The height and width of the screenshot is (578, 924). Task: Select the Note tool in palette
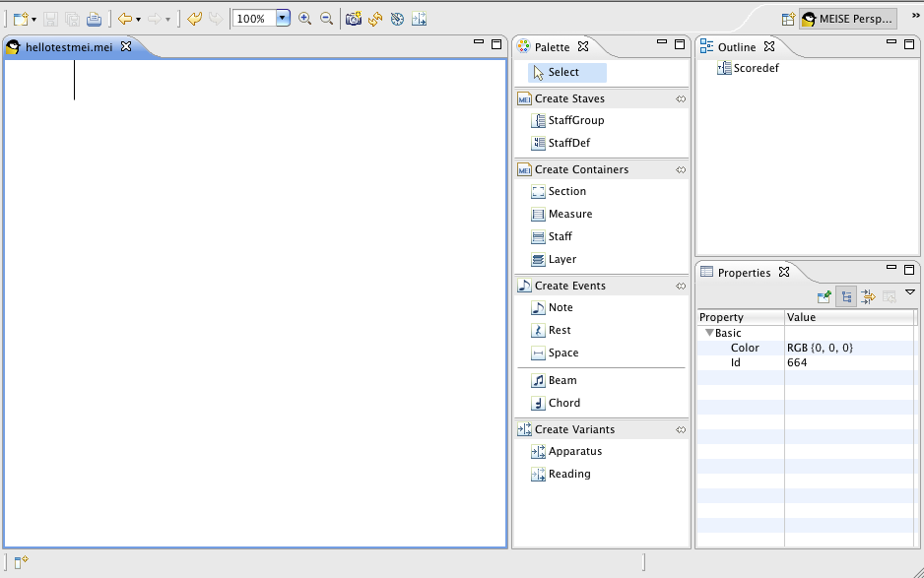[x=560, y=308]
